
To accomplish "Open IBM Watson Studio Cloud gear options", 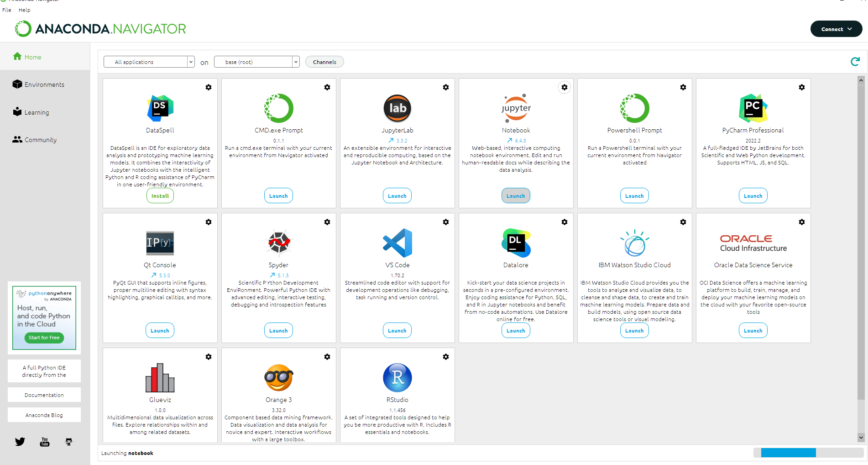I will [683, 222].
